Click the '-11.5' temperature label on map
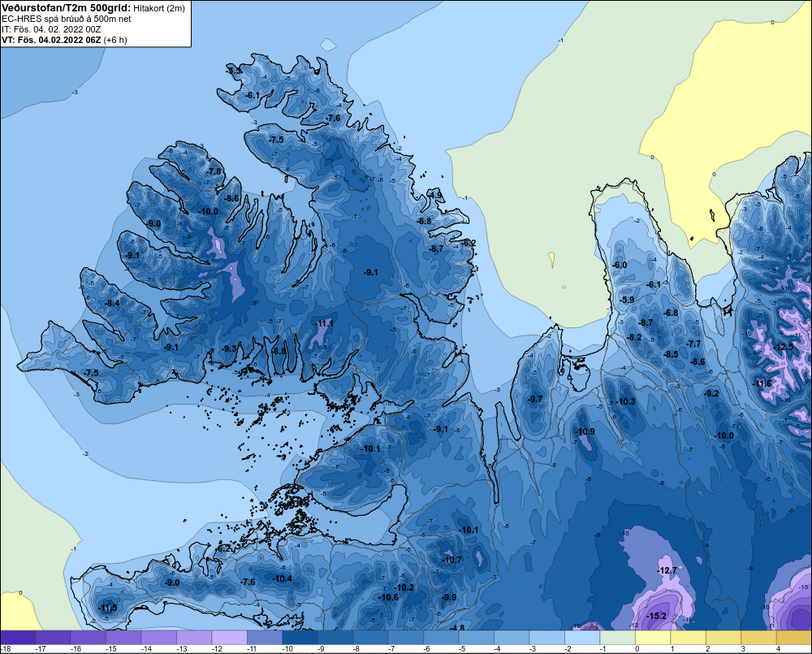The height and width of the screenshot is (654, 812). click(x=108, y=609)
